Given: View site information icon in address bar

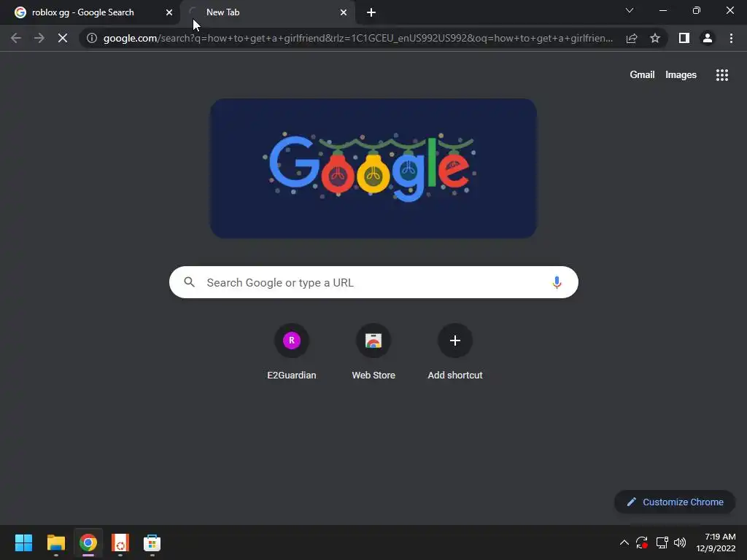Looking at the screenshot, I should (92, 38).
